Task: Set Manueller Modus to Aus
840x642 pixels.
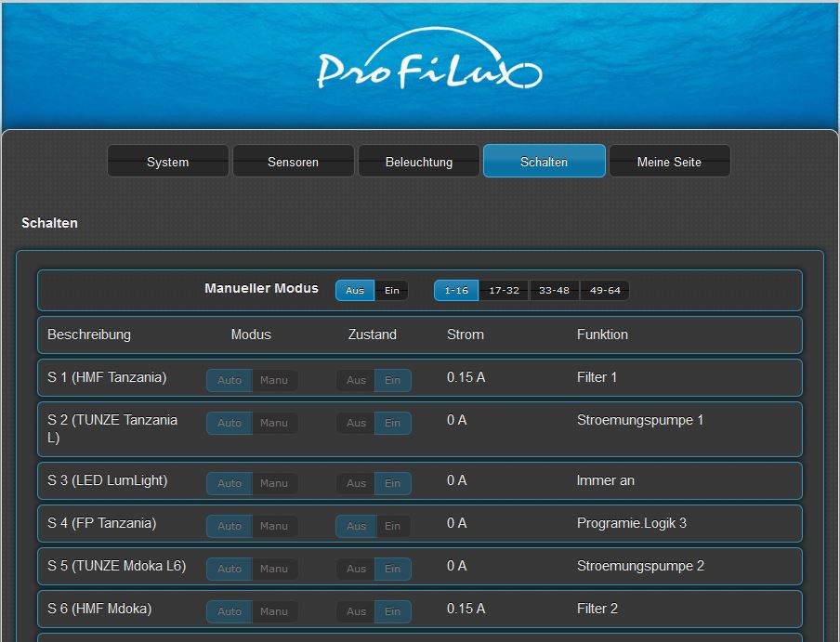Action: pyautogui.click(x=355, y=291)
